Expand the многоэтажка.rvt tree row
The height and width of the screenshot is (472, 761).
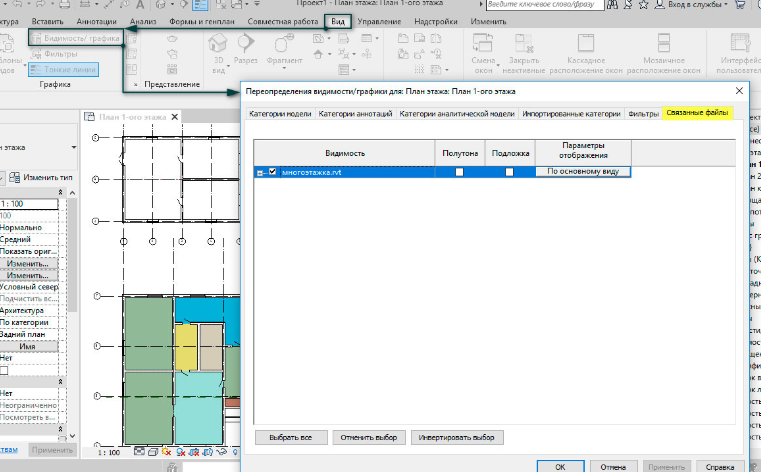point(260,172)
